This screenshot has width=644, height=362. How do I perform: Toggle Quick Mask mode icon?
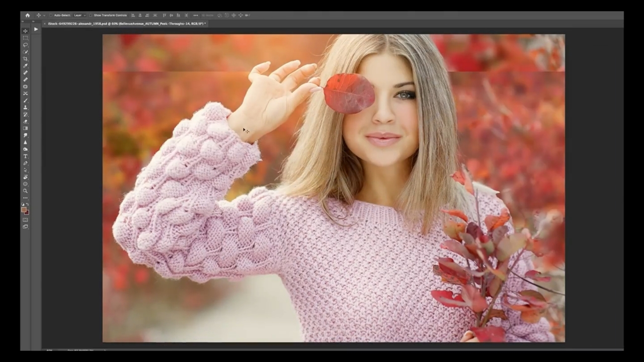tap(25, 220)
